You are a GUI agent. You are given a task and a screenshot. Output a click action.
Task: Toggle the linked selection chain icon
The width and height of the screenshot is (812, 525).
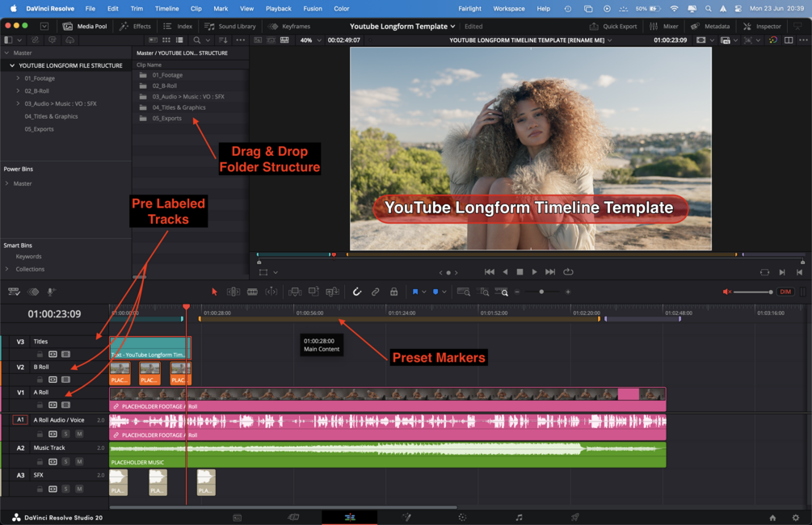pyautogui.click(x=376, y=292)
